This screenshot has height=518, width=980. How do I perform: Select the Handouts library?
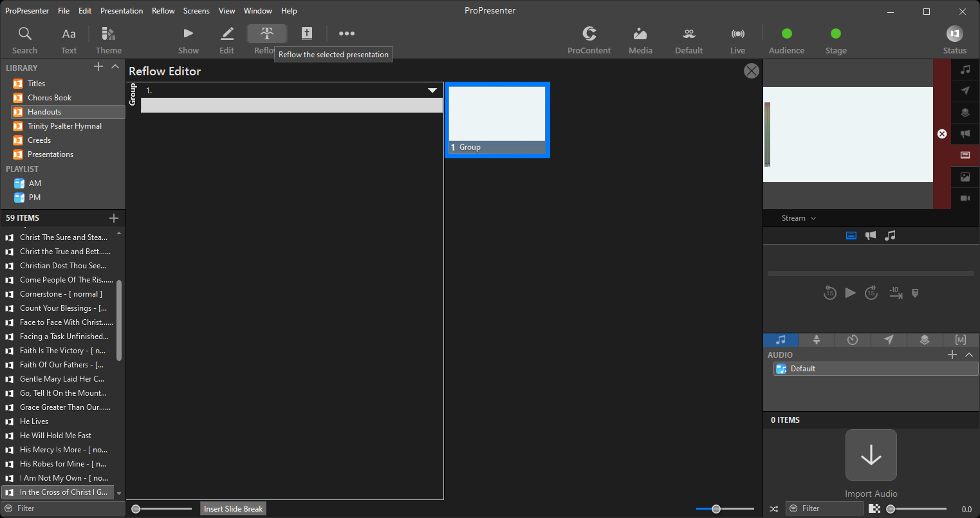(x=68, y=112)
